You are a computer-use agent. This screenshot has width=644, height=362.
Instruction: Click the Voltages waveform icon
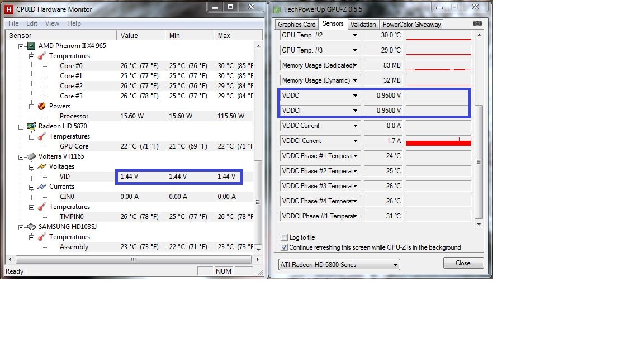coord(41,166)
